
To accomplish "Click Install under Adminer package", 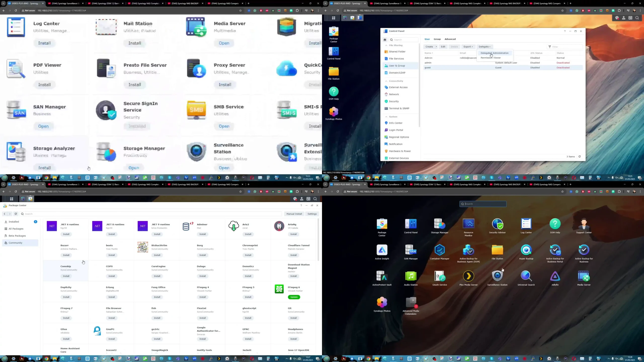I will [203, 234].
